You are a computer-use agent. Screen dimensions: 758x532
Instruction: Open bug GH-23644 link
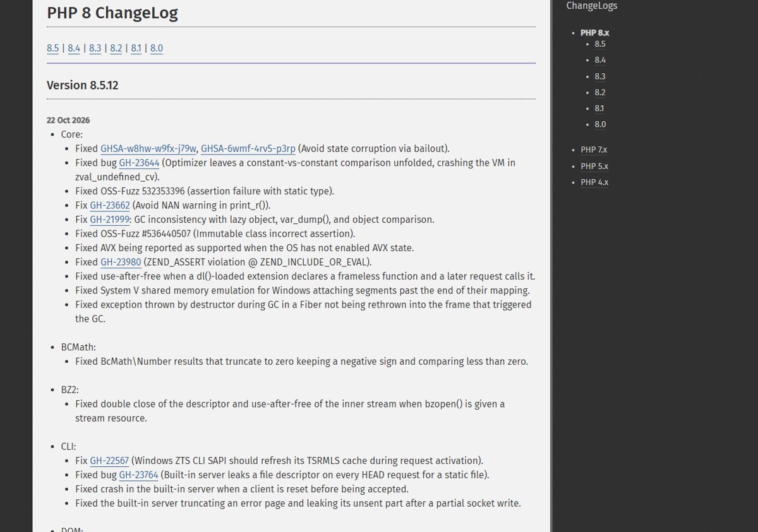click(139, 163)
